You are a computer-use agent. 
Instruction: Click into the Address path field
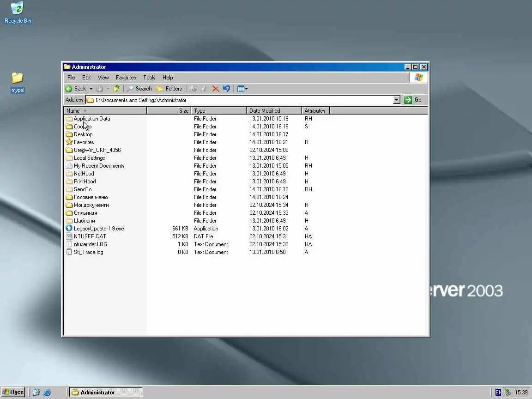coord(239,100)
